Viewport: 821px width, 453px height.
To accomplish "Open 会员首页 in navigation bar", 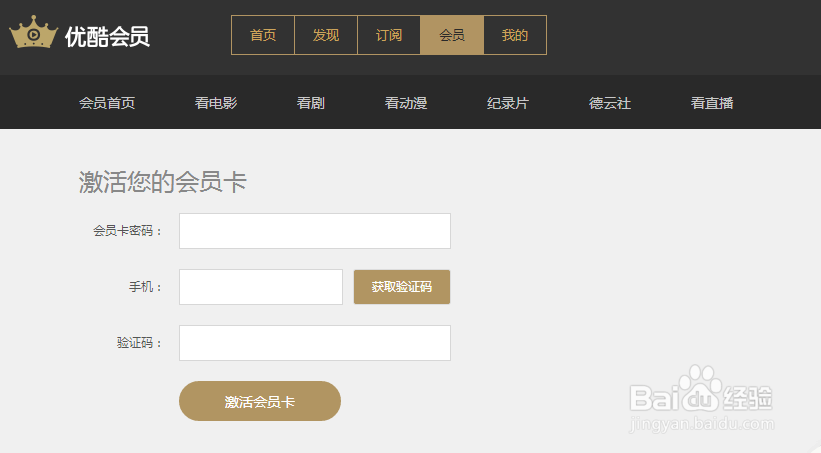I will tap(107, 103).
